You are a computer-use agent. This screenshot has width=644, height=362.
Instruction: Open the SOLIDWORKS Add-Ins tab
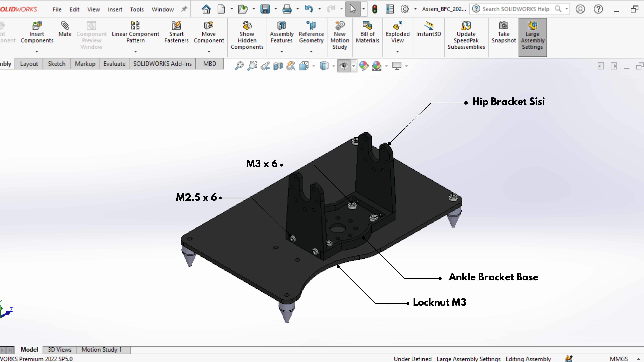[162, 64]
